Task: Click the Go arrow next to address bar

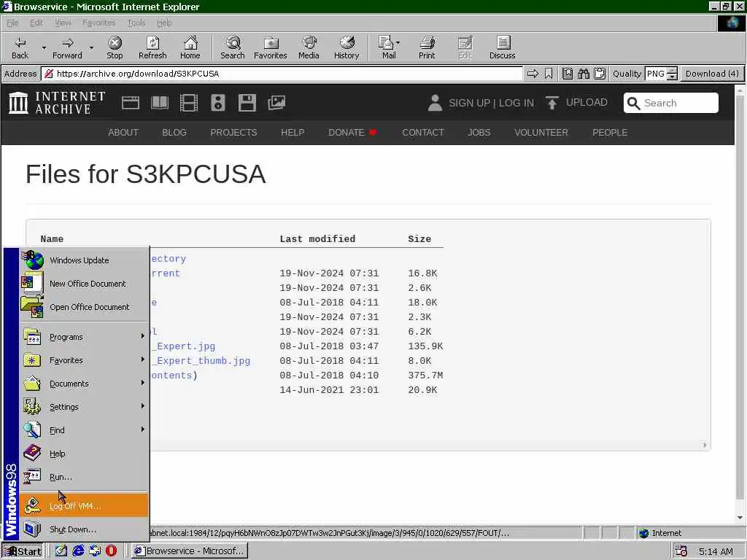Action: pyautogui.click(x=533, y=74)
